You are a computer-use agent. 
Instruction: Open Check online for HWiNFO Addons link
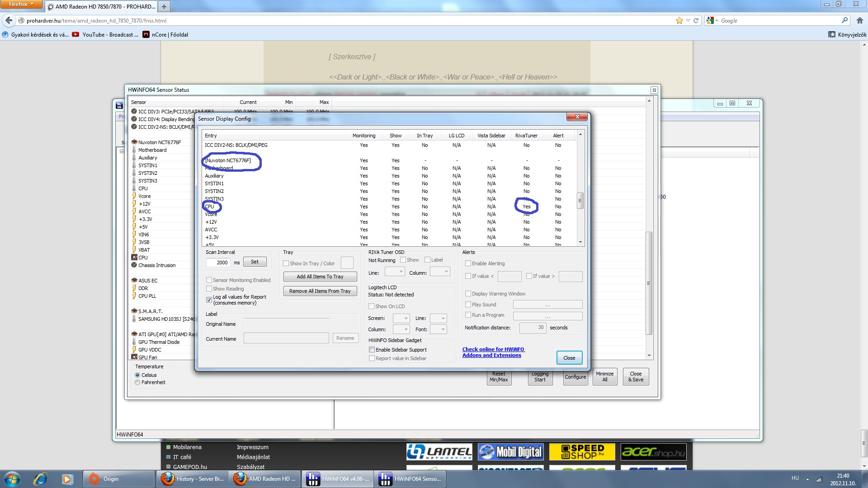(x=493, y=352)
